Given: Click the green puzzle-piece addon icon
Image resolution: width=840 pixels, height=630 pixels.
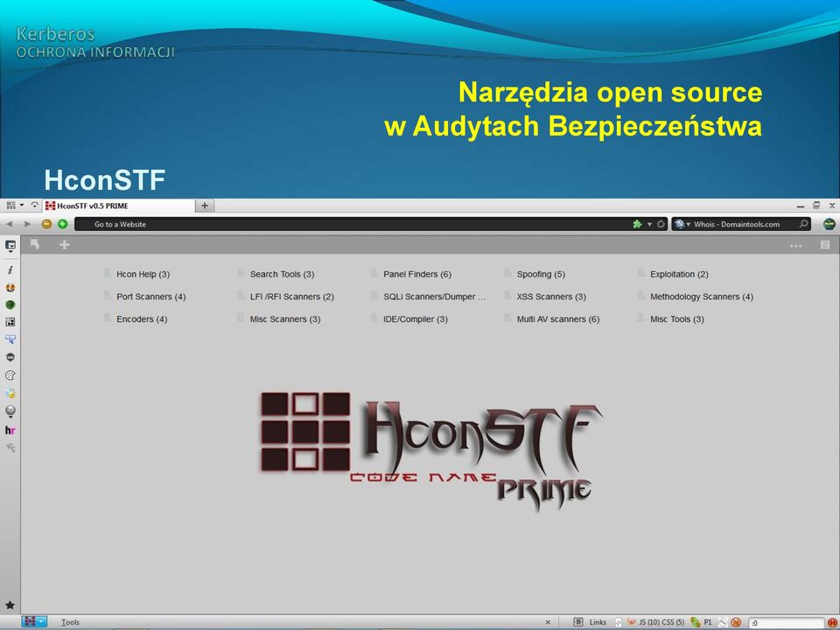Looking at the screenshot, I should click(x=637, y=225).
